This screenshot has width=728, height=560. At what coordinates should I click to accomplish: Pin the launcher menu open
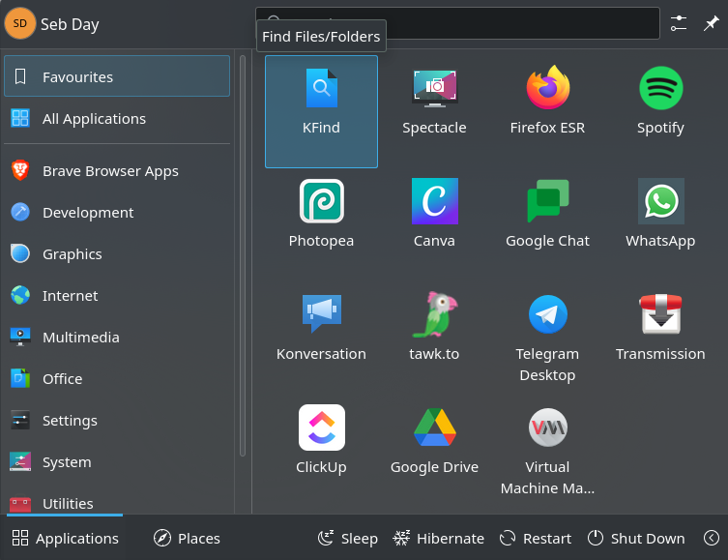[711, 24]
